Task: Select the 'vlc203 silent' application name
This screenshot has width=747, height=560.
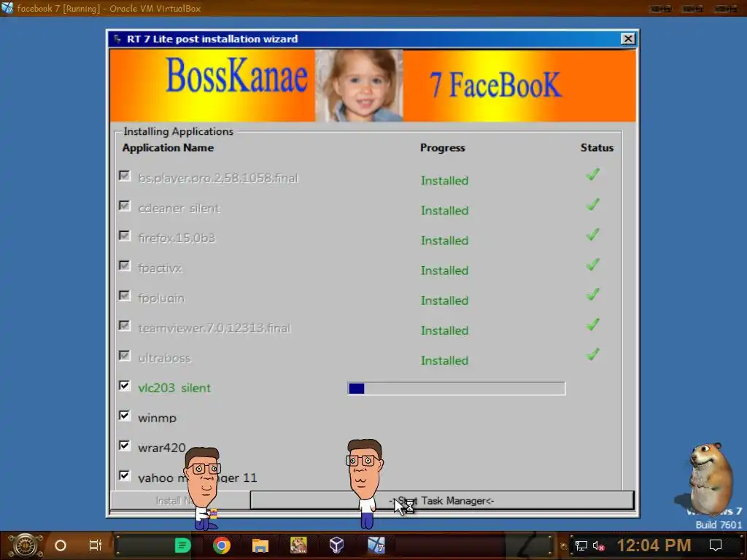Action: (174, 388)
